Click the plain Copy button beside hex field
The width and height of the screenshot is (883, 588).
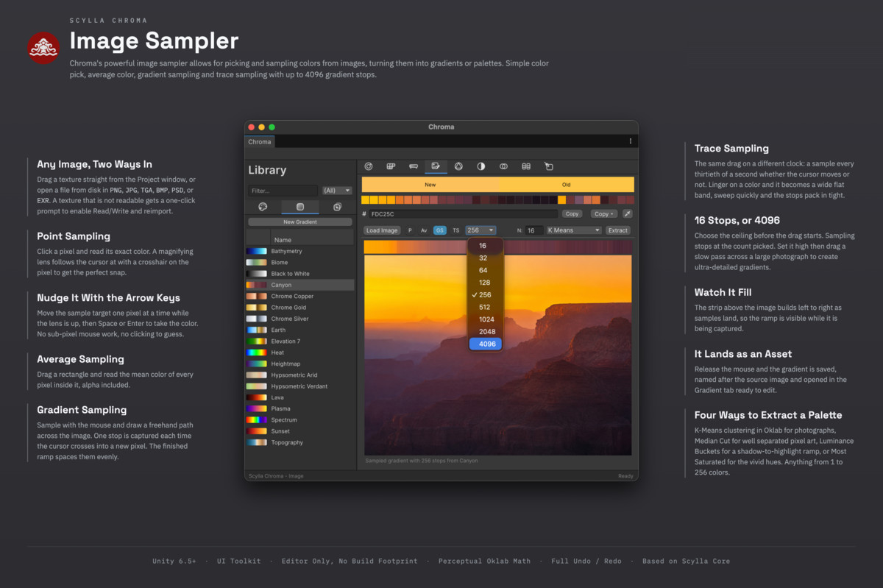click(572, 213)
